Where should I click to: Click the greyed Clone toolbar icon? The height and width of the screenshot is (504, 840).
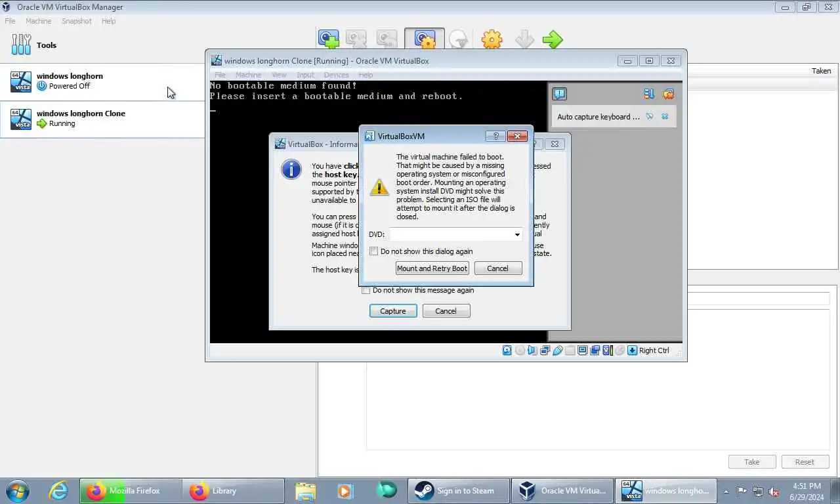click(x=459, y=39)
